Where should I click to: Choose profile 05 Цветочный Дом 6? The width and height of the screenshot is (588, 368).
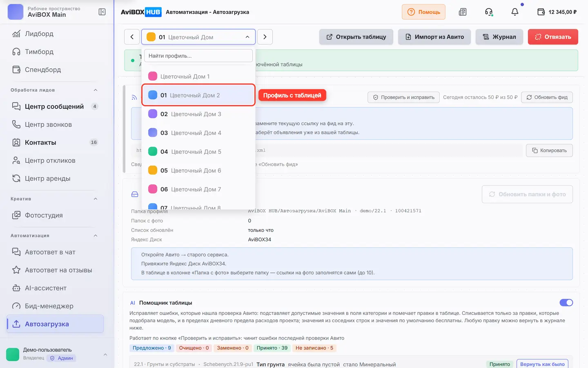point(198,171)
